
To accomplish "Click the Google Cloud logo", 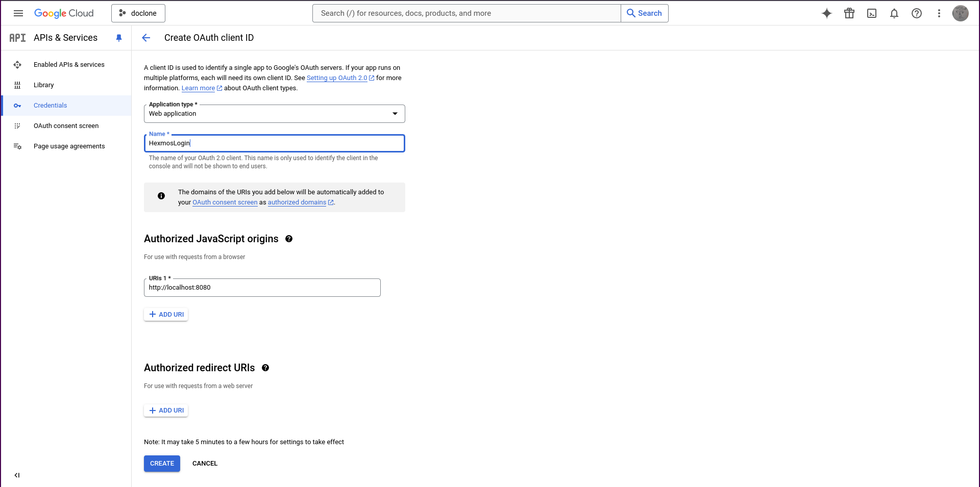I will 64,13.
